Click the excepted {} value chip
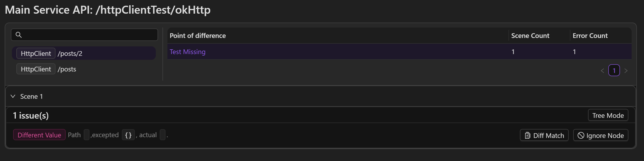The height and width of the screenshot is (161, 644). [128, 135]
